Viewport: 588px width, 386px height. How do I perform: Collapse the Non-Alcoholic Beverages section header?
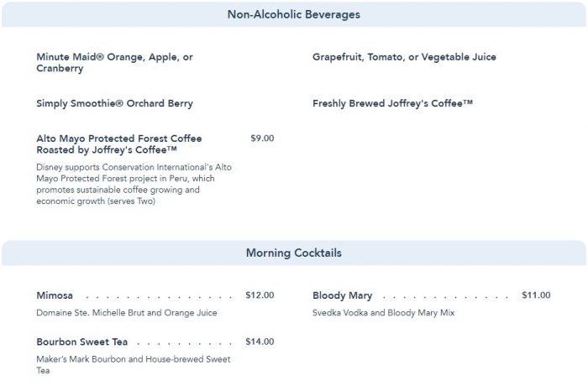pyautogui.click(x=294, y=14)
